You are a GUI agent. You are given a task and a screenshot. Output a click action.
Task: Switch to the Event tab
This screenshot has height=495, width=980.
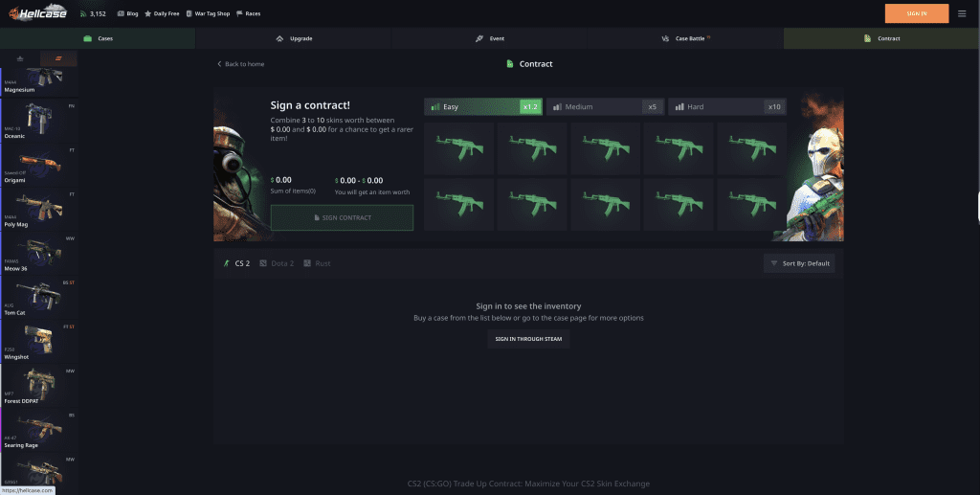click(x=489, y=38)
